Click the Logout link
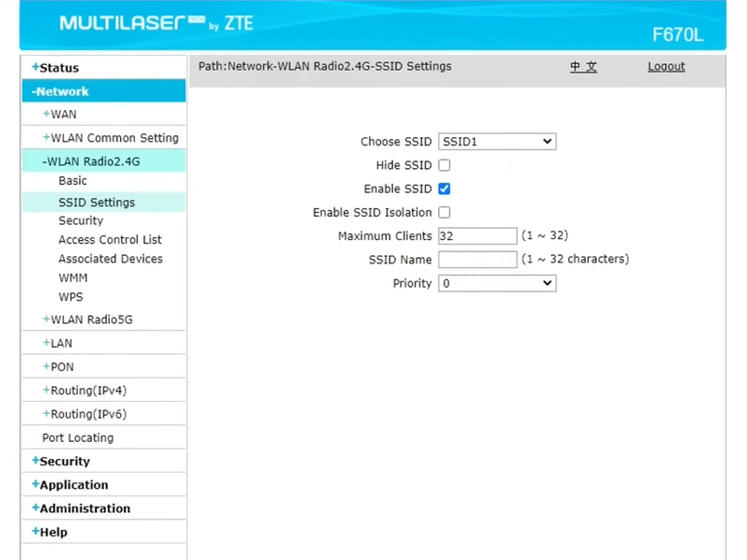The image size is (747, 560). pos(666,66)
